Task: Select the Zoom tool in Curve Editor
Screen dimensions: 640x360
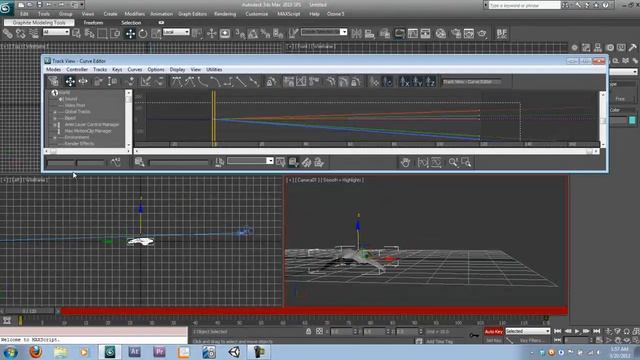Action: [x=453, y=162]
